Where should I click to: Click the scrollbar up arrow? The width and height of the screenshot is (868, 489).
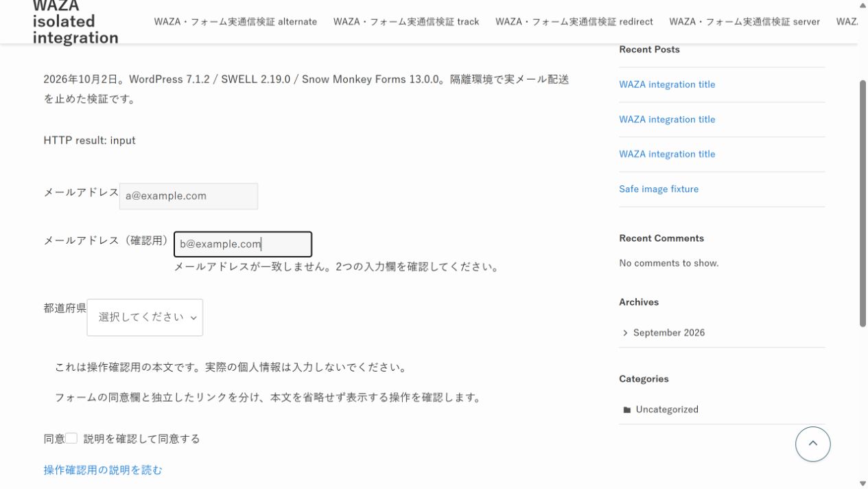click(x=863, y=5)
